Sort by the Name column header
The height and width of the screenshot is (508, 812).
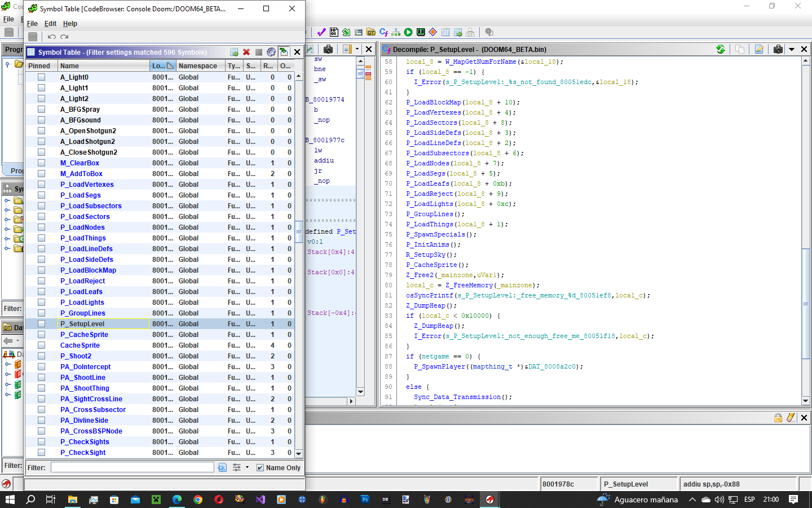coord(104,66)
